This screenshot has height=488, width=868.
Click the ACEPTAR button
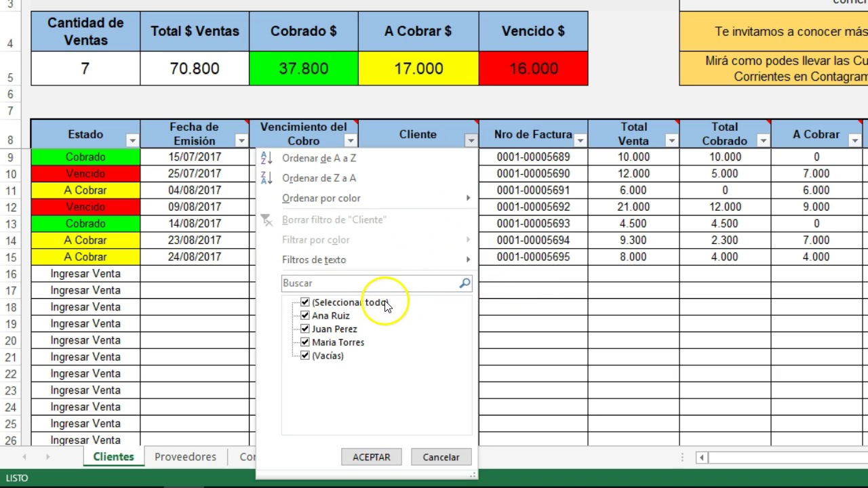coord(372,457)
